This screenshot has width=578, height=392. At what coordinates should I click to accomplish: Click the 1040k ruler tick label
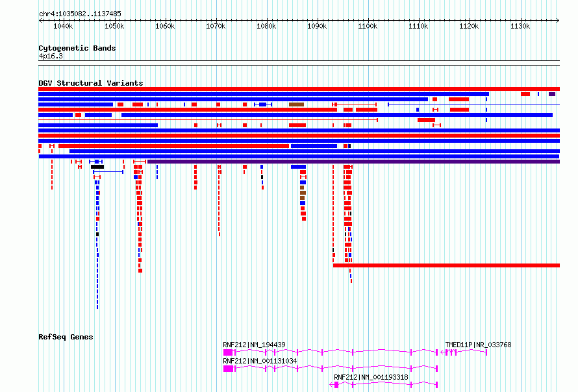tap(63, 27)
